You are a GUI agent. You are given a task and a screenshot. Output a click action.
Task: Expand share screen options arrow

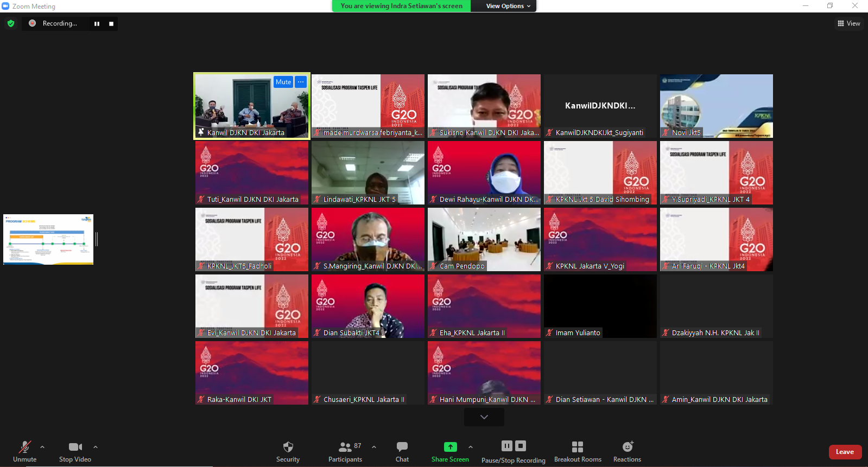[471, 447]
